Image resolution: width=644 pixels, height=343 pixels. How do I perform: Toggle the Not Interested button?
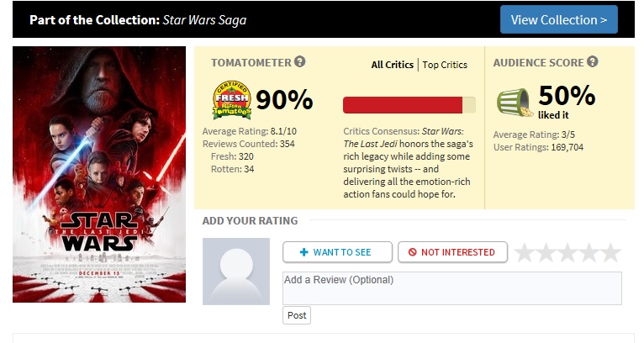[x=452, y=252]
